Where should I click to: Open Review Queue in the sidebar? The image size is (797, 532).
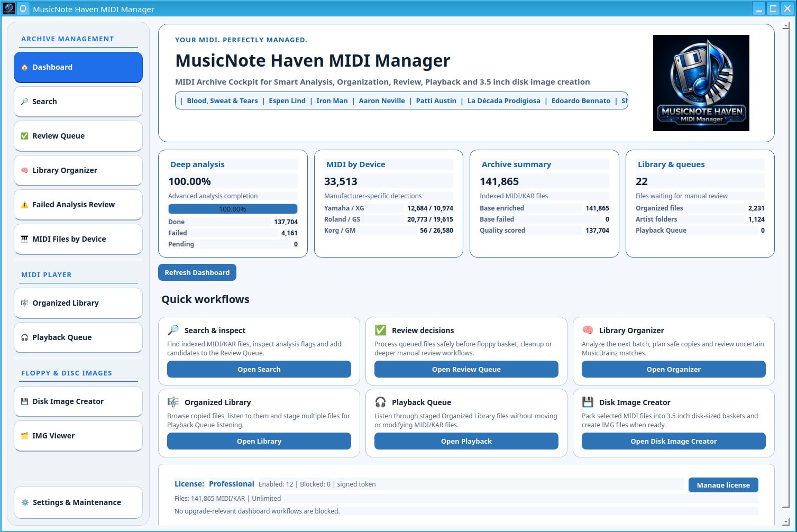point(78,136)
